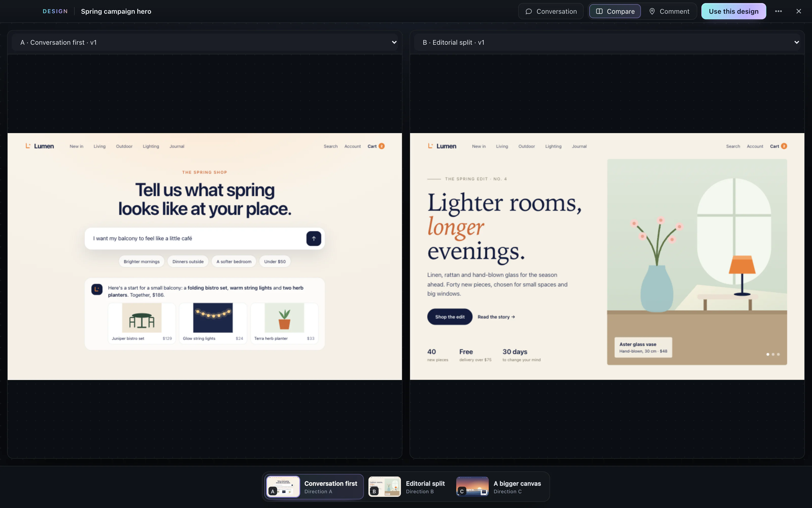Click Account in design A header
This screenshot has width=812, height=508.
[352, 147]
